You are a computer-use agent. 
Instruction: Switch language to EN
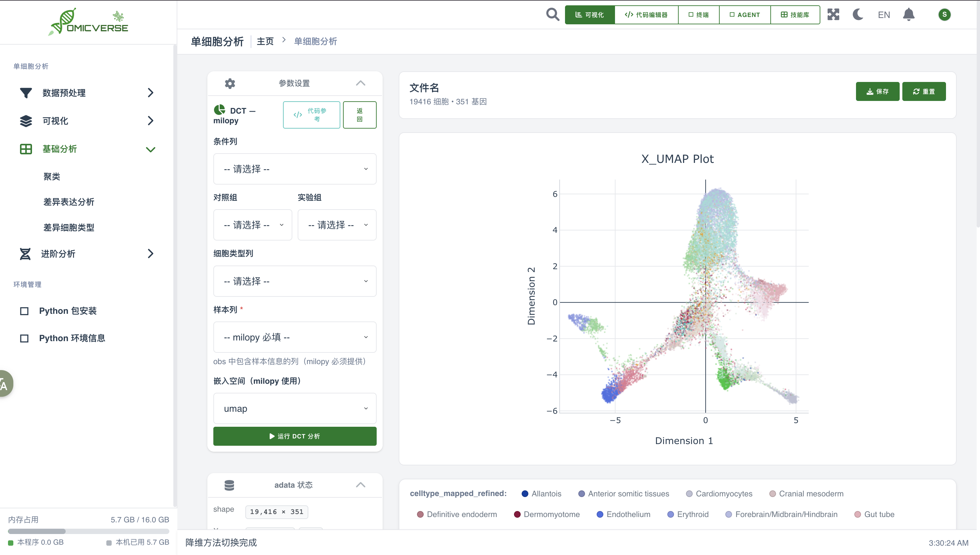884,15
